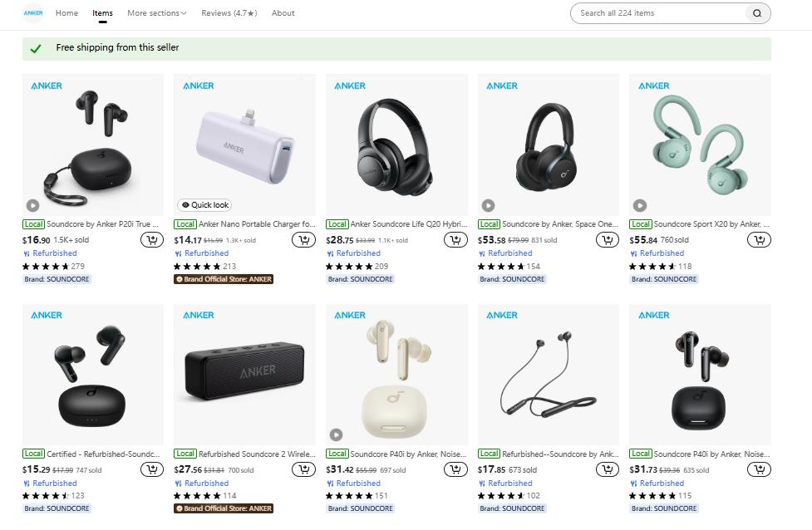This screenshot has width=812, height=530.
Task: Switch to the Reviews (4.7★) tab
Action: tap(229, 13)
